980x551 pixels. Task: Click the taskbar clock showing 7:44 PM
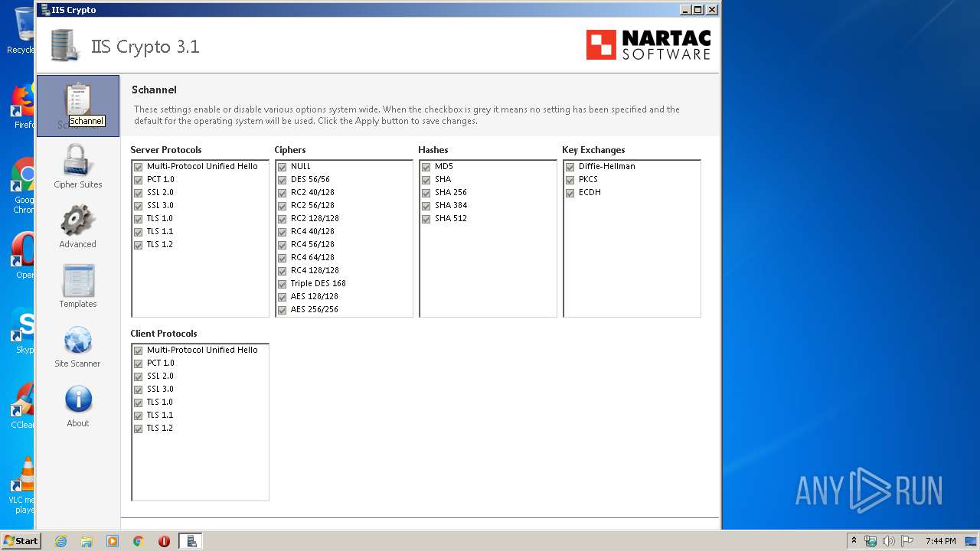(x=940, y=541)
